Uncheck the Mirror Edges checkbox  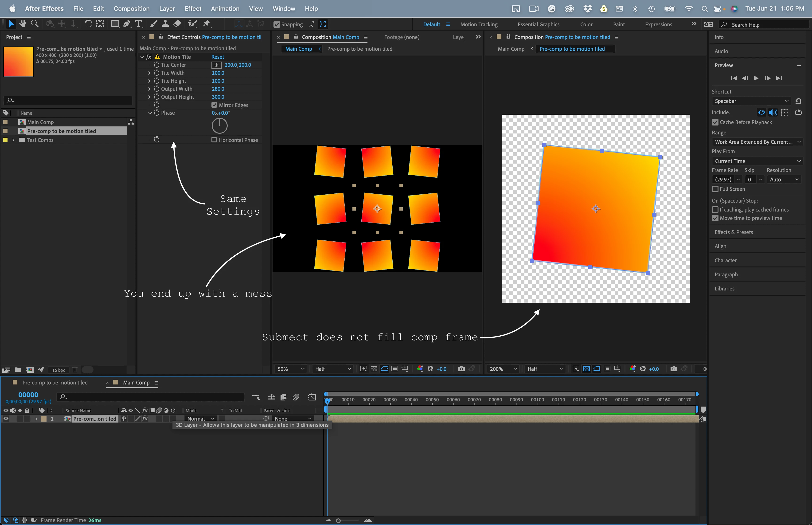(214, 105)
